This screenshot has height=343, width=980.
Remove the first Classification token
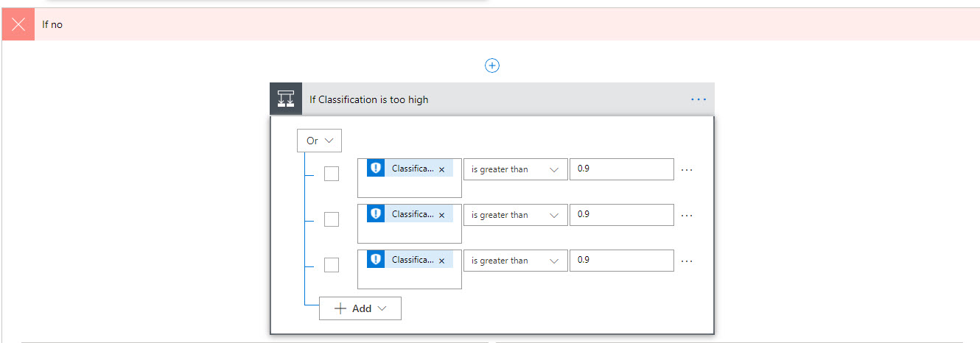click(441, 169)
